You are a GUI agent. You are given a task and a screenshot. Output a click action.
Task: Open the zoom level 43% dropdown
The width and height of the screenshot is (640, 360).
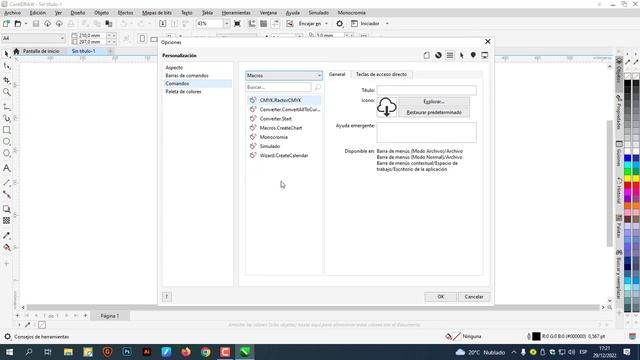[226, 24]
